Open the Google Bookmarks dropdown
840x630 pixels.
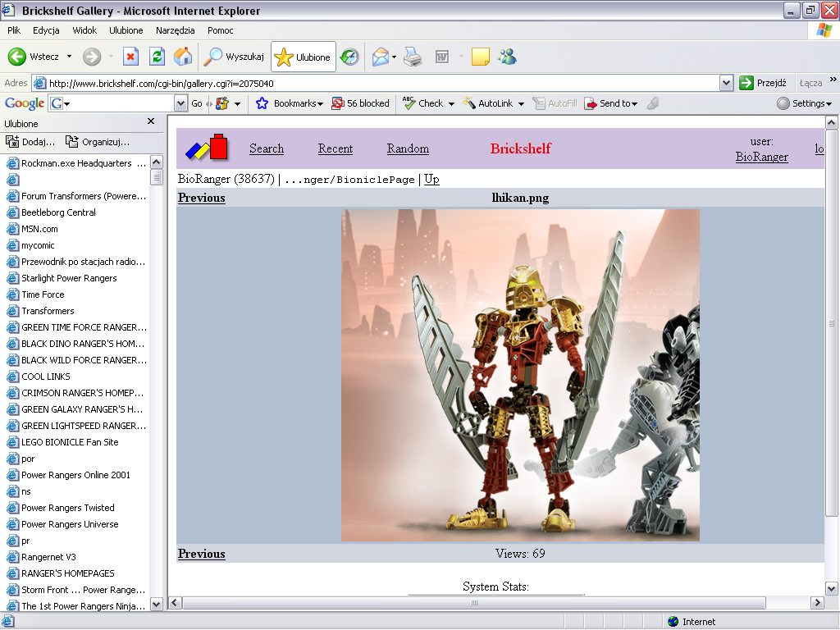coord(290,103)
